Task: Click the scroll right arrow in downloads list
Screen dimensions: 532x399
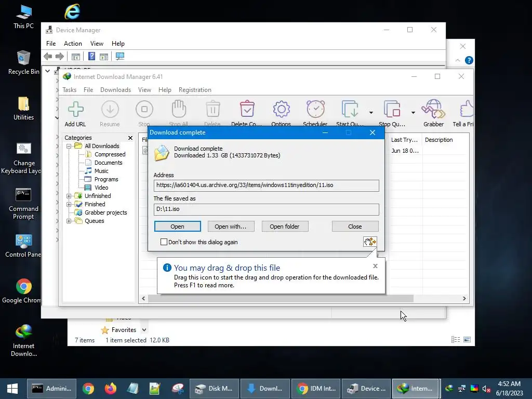Action: click(464, 299)
